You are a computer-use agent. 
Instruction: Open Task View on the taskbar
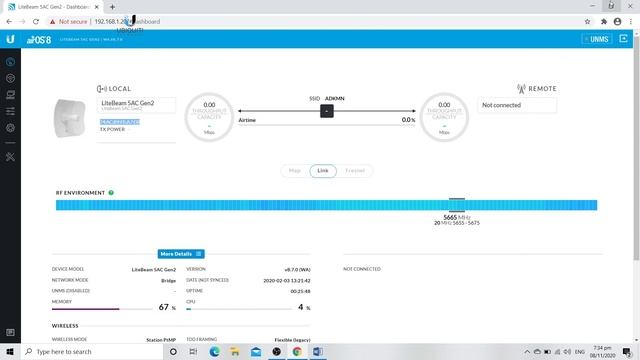[193, 351]
